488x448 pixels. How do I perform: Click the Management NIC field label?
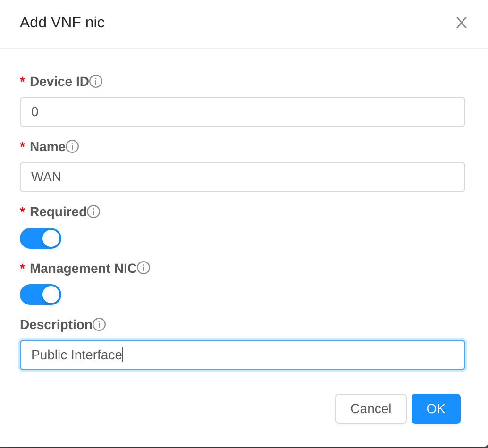pos(84,268)
